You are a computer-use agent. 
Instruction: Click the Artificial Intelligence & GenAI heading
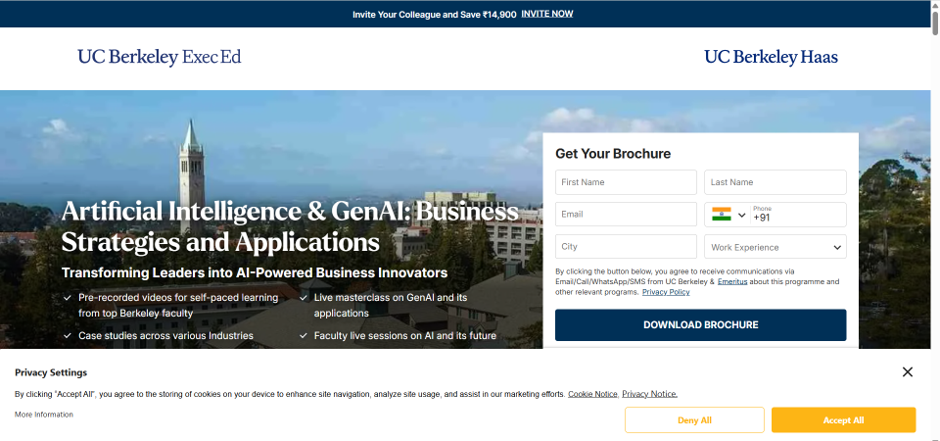pos(290,227)
